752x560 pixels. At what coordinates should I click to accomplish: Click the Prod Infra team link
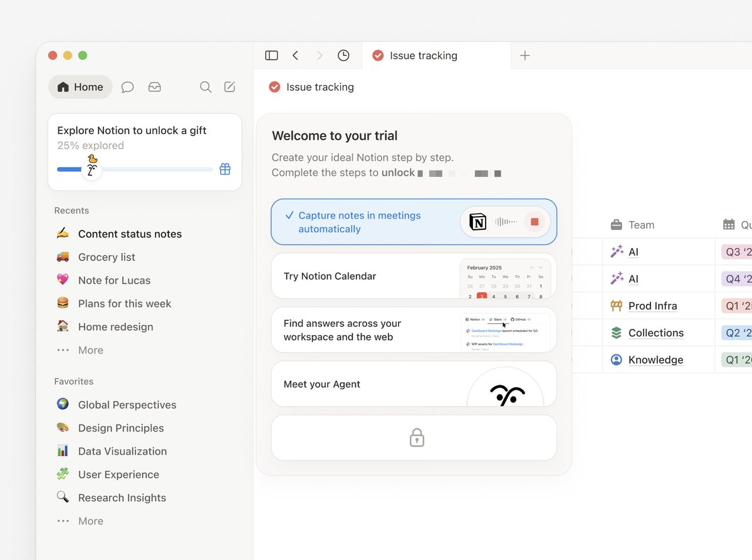[x=653, y=306]
